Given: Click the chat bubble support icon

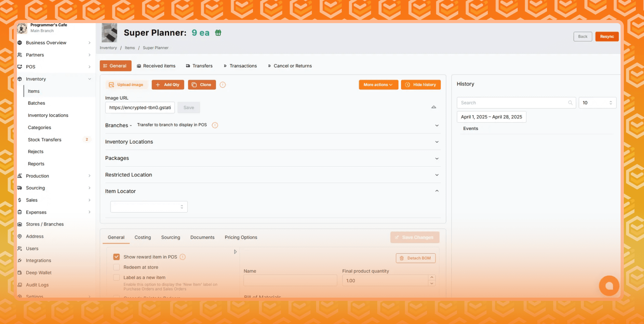Looking at the screenshot, I should point(609,286).
